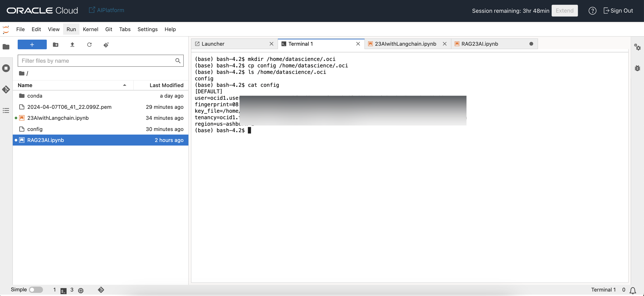
Task: Open the Table of Contents sidebar
Action: [6, 110]
